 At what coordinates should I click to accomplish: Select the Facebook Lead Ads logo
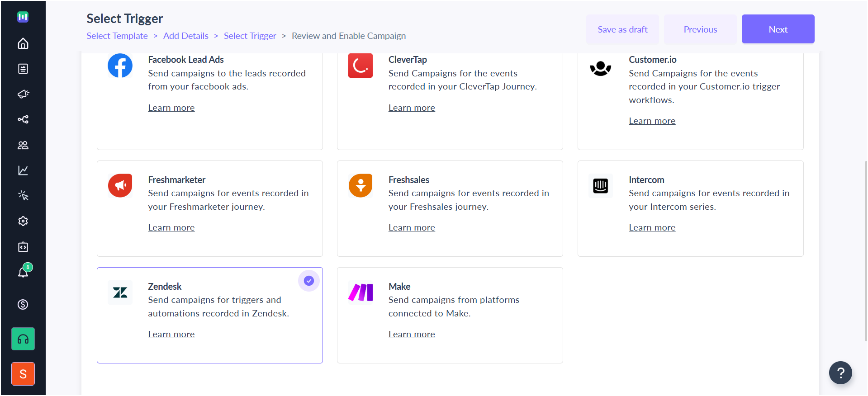(x=120, y=66)
